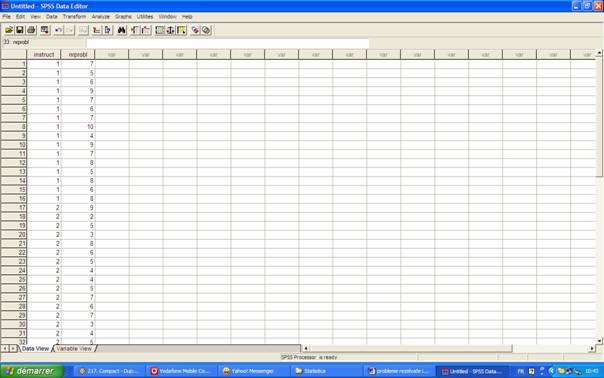Open the Graphs menu
The height and width of the screenshot is (378, 604).
[123, 17]
